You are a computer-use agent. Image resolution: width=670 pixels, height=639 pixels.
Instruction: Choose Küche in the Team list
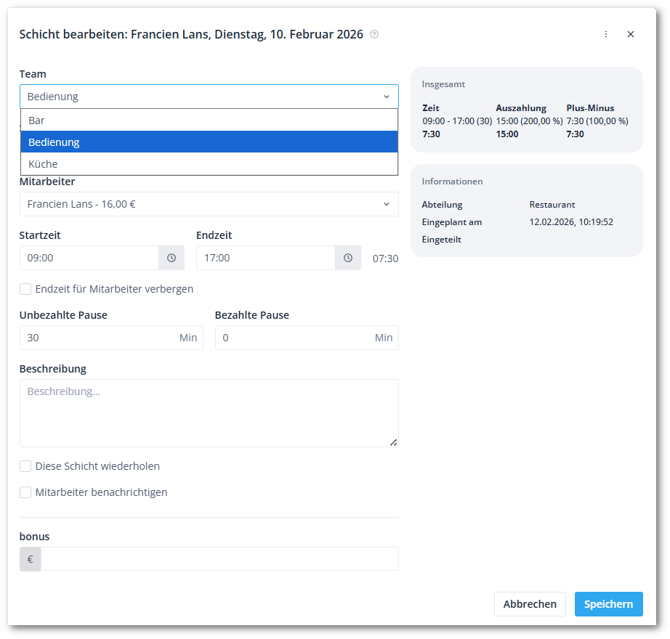coord(208,164)
